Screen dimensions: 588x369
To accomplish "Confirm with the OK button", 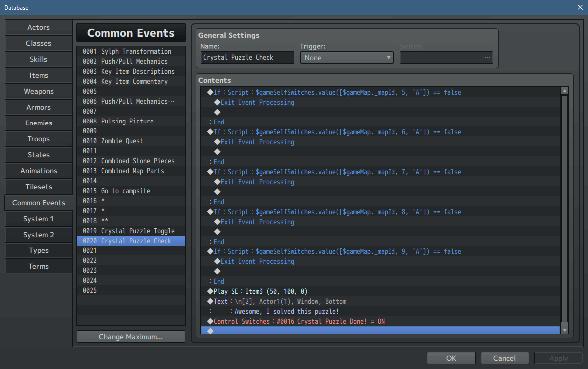I will click(451, 358).
